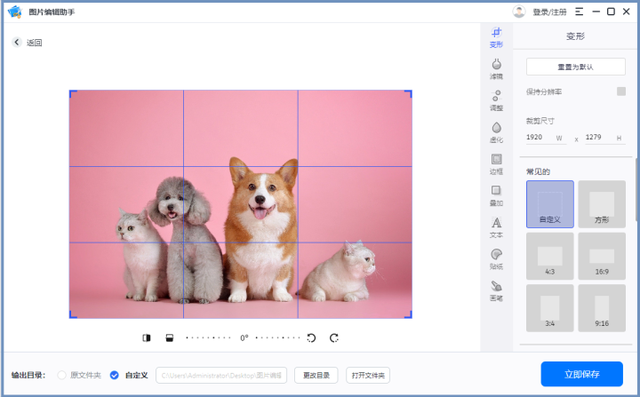Select the 贴纸 sticker tool
The image size is (640, 397).
[x=496, y=259]
